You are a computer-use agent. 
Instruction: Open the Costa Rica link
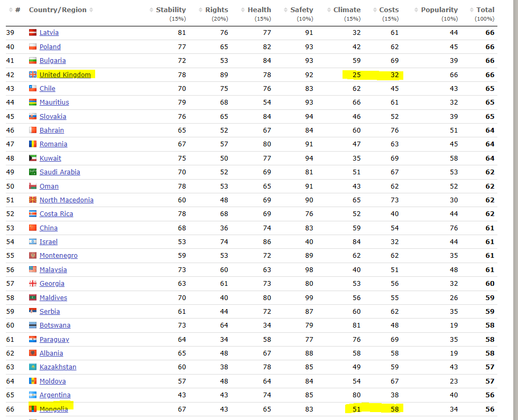56,214
